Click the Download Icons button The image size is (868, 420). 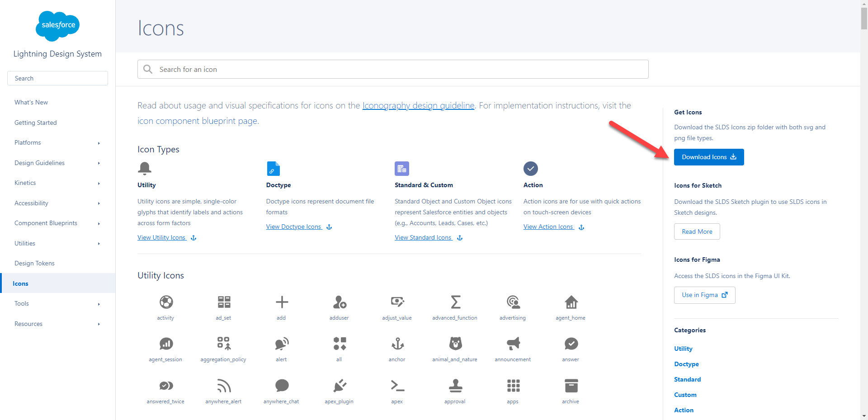click(x=708, y=157)
